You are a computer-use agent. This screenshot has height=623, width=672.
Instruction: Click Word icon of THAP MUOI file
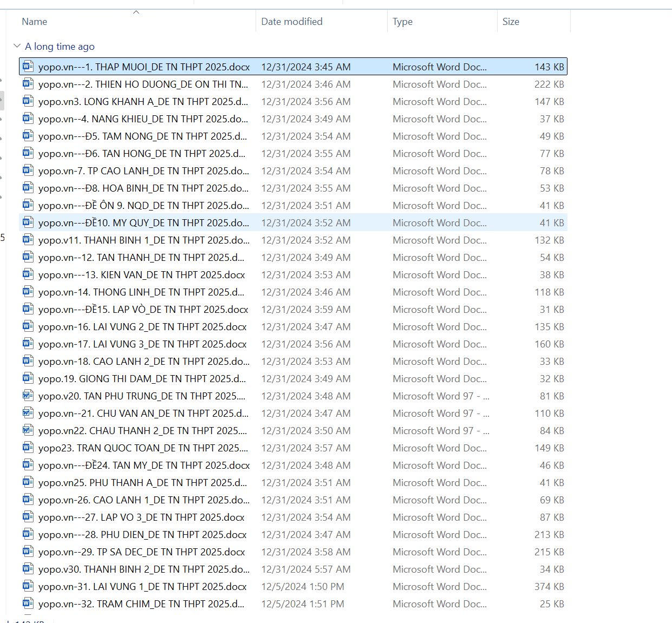pyautogui.click(x=28, y=67)
